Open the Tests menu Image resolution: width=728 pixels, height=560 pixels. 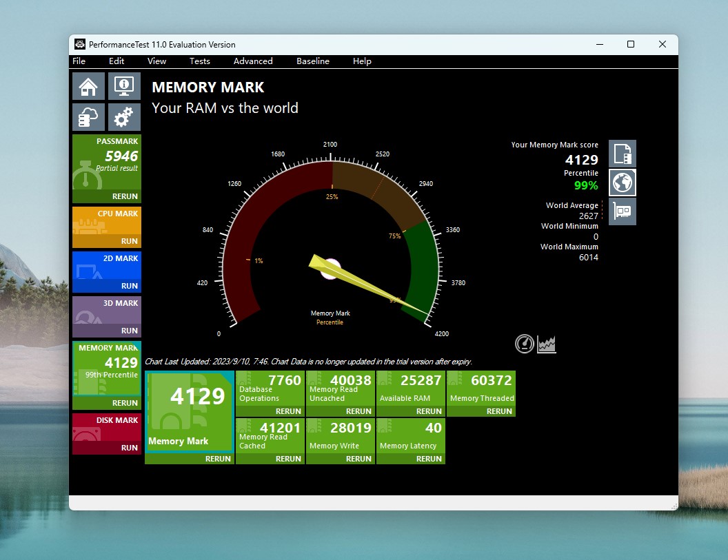pyautogui.click(x=200, y=61)
